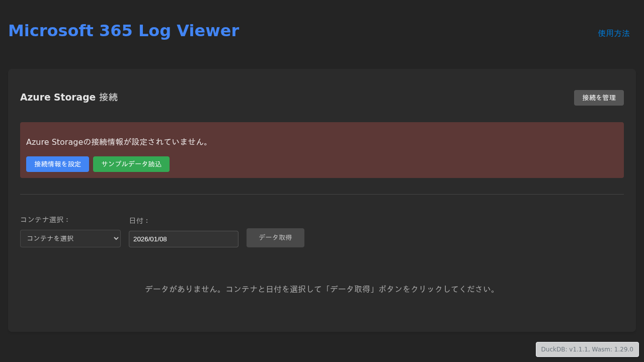Click the blue 接続情報を設定 button in the warning
This screenshot has height=362, width=644.
[x=57, y=164]
